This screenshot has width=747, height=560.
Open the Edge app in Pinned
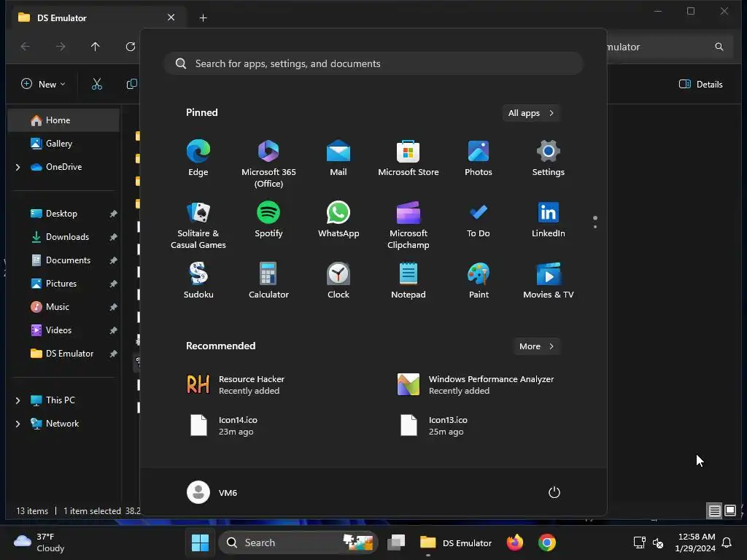pyautogui.click(x=198, y=158)
